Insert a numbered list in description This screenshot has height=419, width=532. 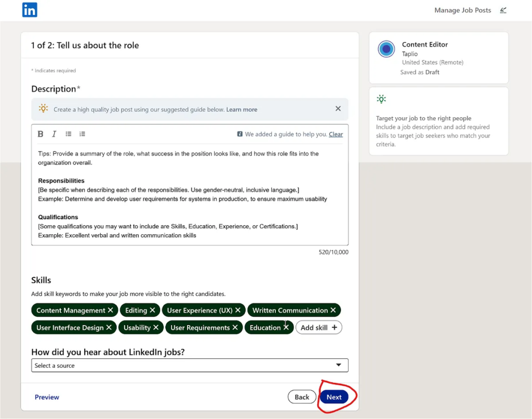(82, 134)
